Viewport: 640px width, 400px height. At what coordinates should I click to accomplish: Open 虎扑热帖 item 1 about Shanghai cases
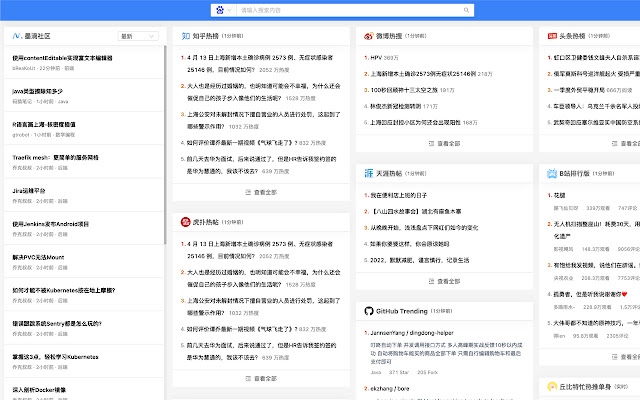[x=260, y=250]
